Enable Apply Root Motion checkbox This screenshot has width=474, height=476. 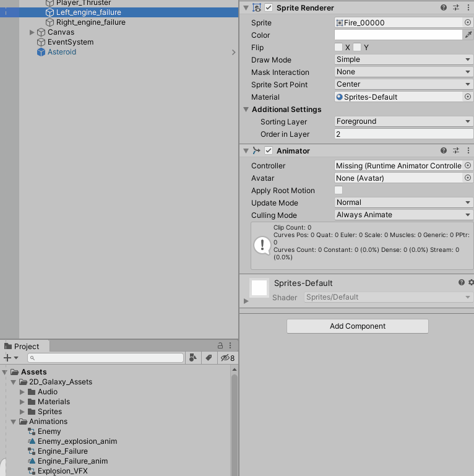(x=338, y=190)
